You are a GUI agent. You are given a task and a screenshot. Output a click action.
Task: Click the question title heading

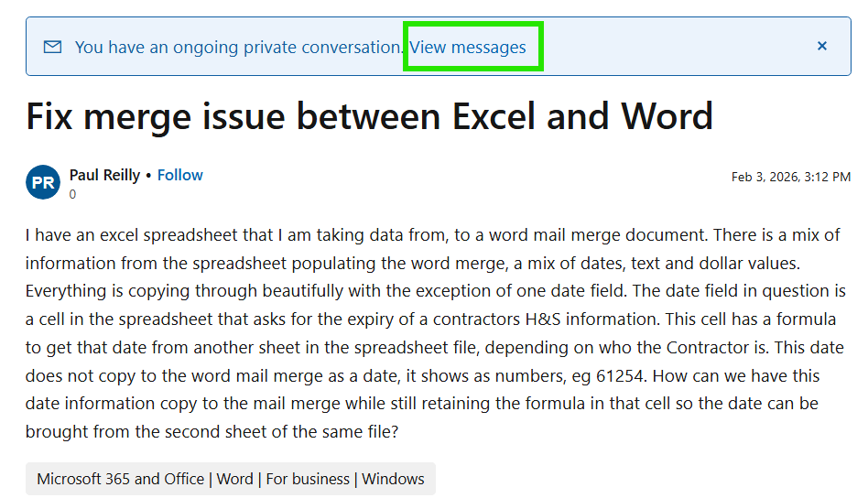tap(369, 116)
